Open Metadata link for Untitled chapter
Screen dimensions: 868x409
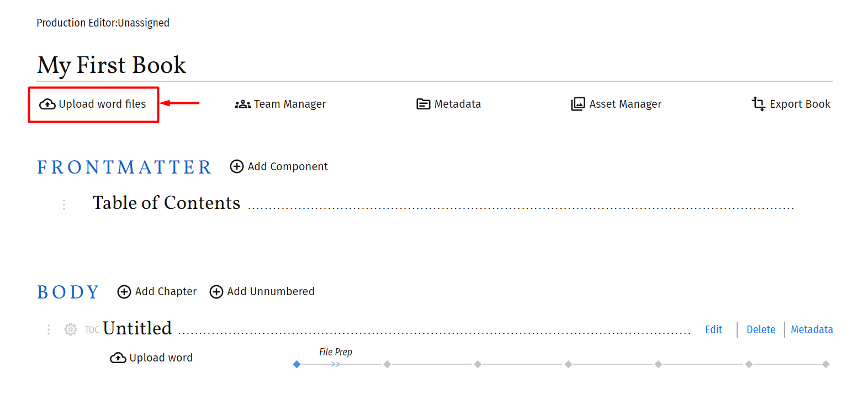(x=811, y=330)
